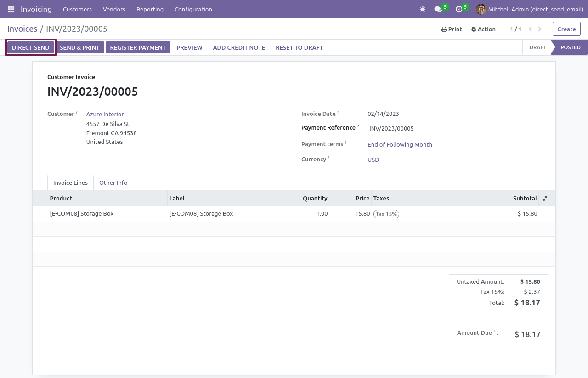
Task: Open the apps grid menu icon
Action: coord(11,9)
